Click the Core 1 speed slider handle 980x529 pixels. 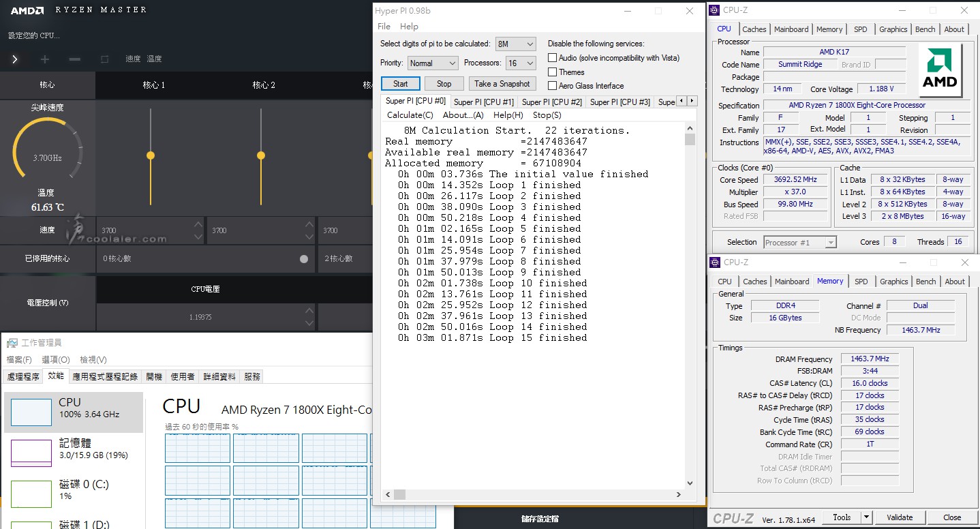pyautogui.click(x=151, y=155)
